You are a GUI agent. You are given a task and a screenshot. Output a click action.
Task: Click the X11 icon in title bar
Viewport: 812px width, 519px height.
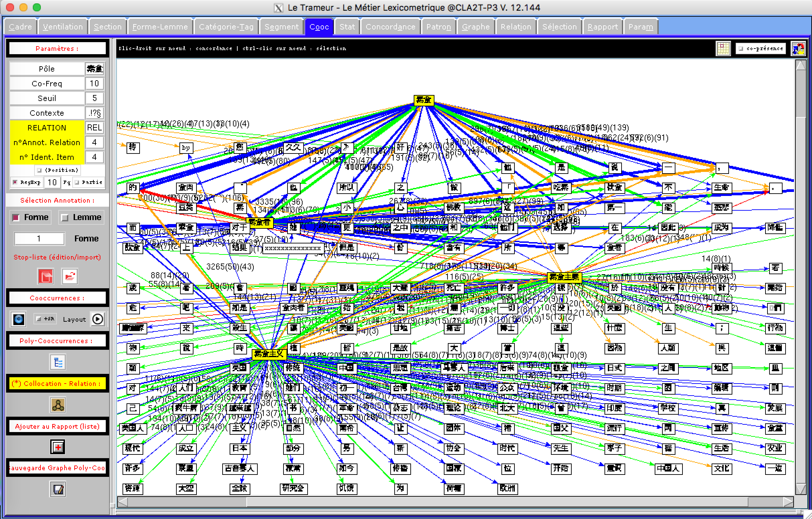(278, 8)
